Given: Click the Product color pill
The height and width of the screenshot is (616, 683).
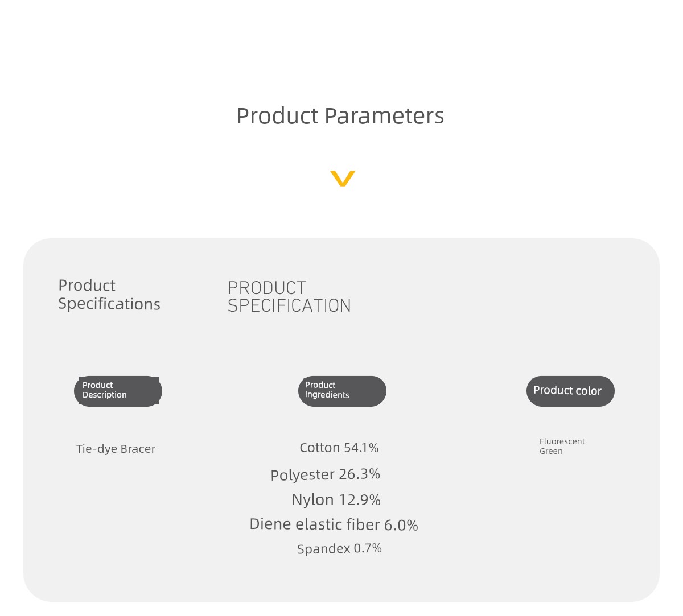Looking at the screenshot, I should pyautogui.click(x=570, y=391).
